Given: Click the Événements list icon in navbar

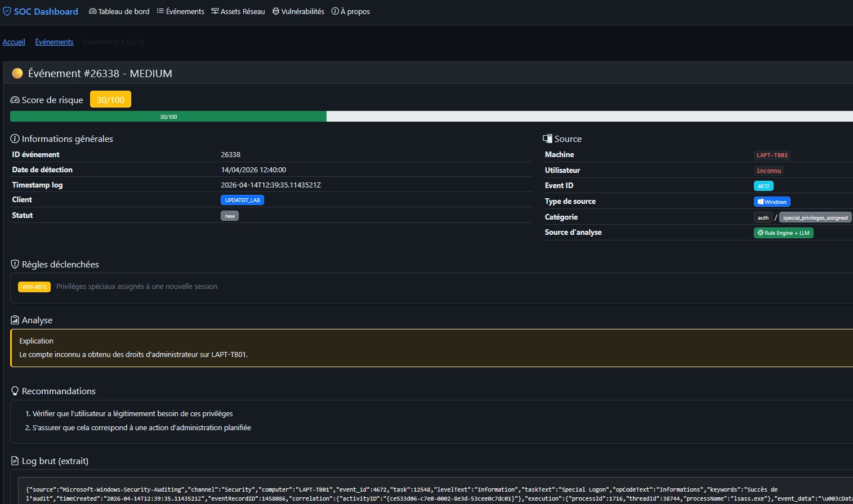Looking at the screenshot, I should (x=160, y=11).
